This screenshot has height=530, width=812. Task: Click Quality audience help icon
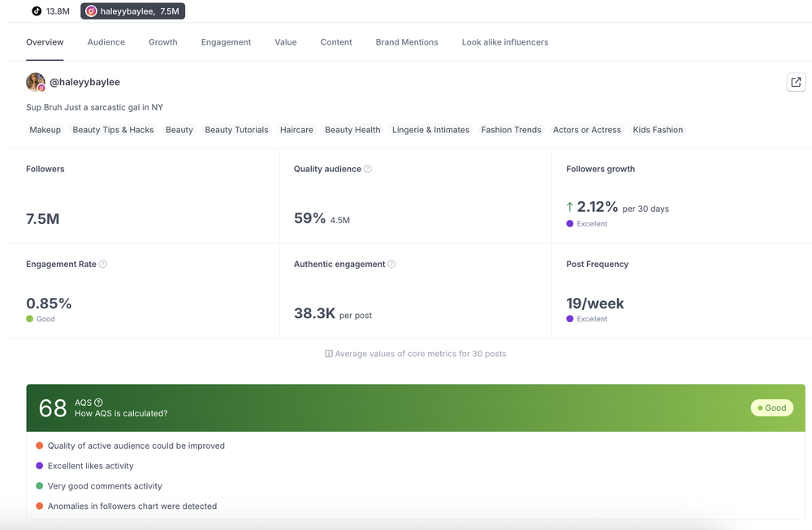click(x=368, y=169)
